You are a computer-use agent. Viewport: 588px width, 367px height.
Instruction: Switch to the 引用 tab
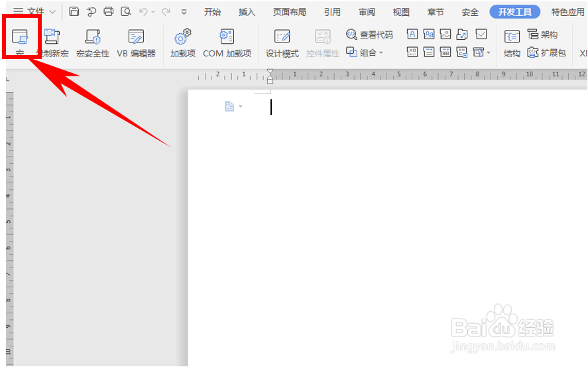pos(332,12)
